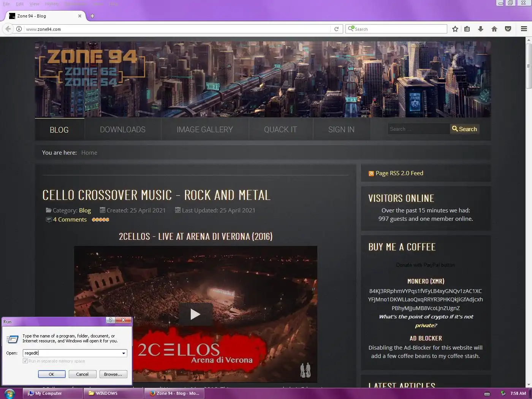The width and height of the screenshot is (532, 399).
Task: Click the scrollbar up arrow
Action: [529, 40]
